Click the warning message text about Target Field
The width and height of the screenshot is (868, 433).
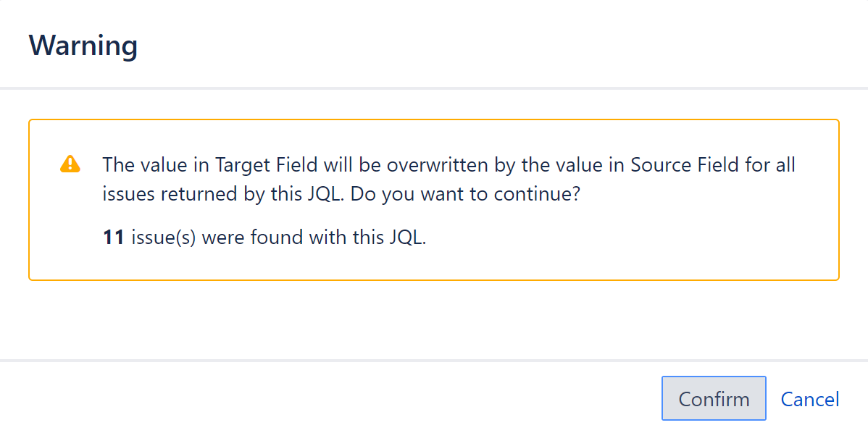pyautogui.click(x=449, y=164)
